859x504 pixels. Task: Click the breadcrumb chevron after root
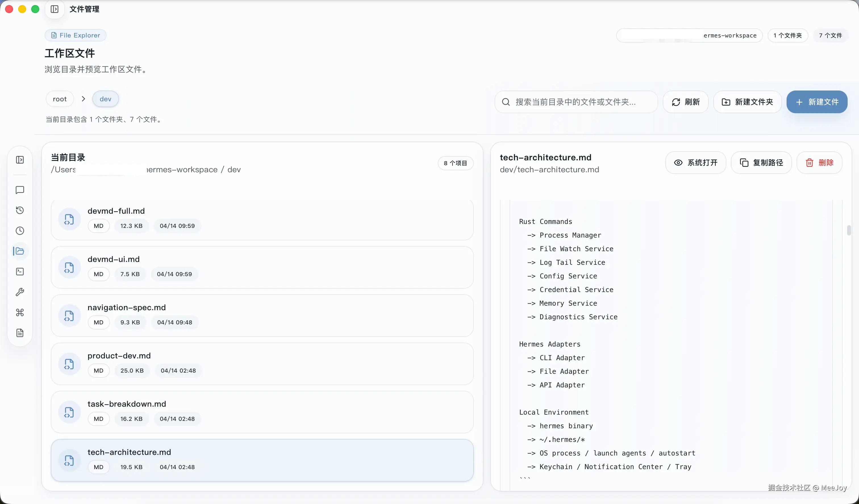tap(83, 99)
